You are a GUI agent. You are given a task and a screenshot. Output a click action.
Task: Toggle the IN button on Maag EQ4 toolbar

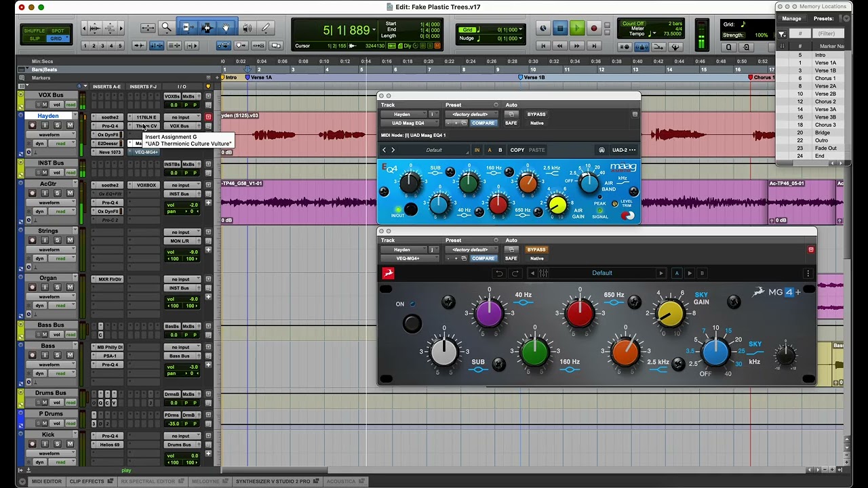point(477,150)
